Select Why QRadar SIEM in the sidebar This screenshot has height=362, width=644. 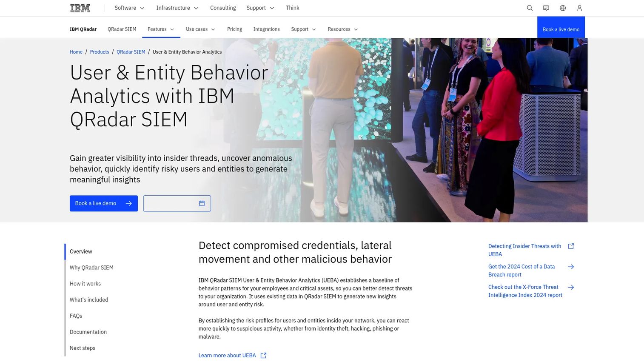[91, 268]
